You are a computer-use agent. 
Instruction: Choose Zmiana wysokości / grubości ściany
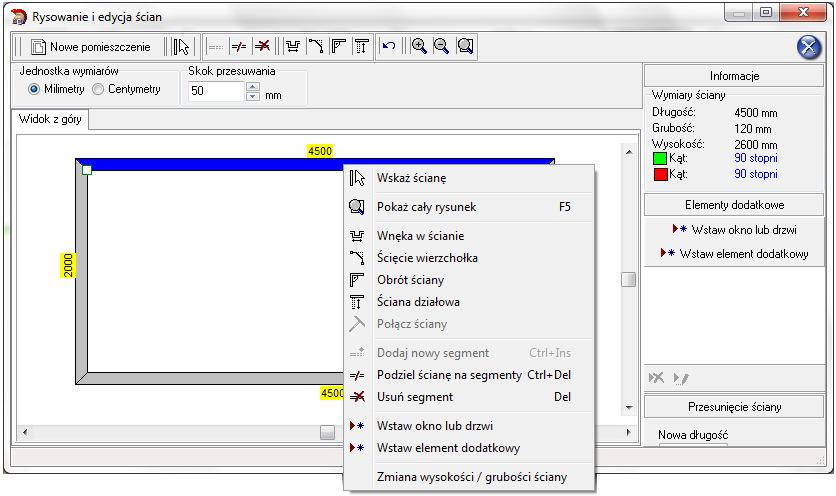coord(469,477)
